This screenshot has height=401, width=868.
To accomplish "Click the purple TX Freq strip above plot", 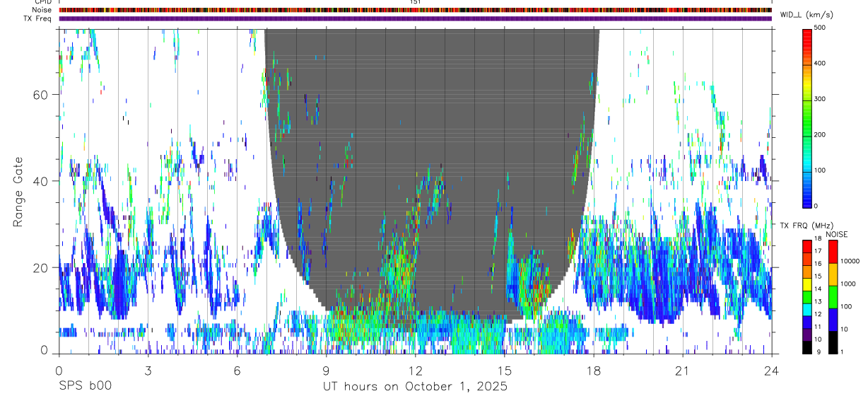I will click(415, 18).
